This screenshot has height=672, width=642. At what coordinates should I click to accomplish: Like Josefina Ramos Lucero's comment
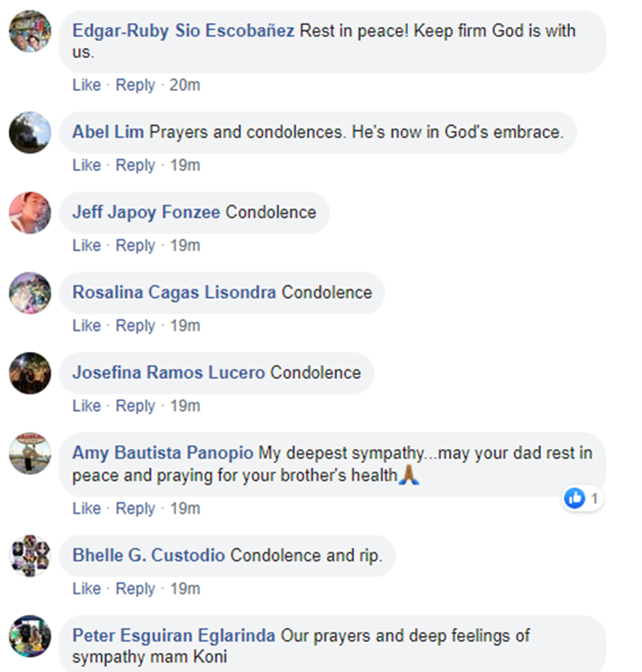click(86, 406)
